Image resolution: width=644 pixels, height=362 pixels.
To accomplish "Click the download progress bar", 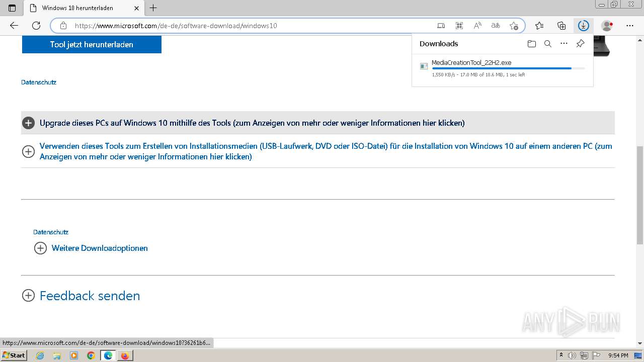I will click(508, 68).
